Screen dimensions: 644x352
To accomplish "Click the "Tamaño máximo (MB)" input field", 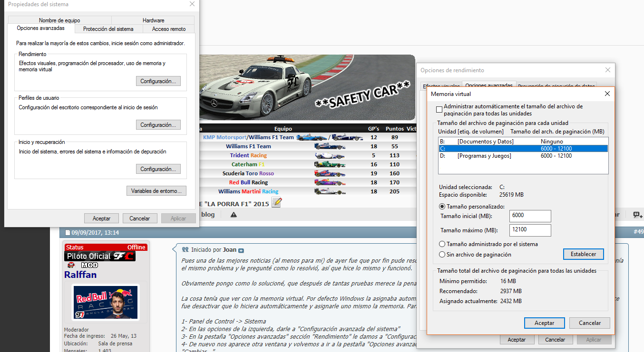I will 530,230.
